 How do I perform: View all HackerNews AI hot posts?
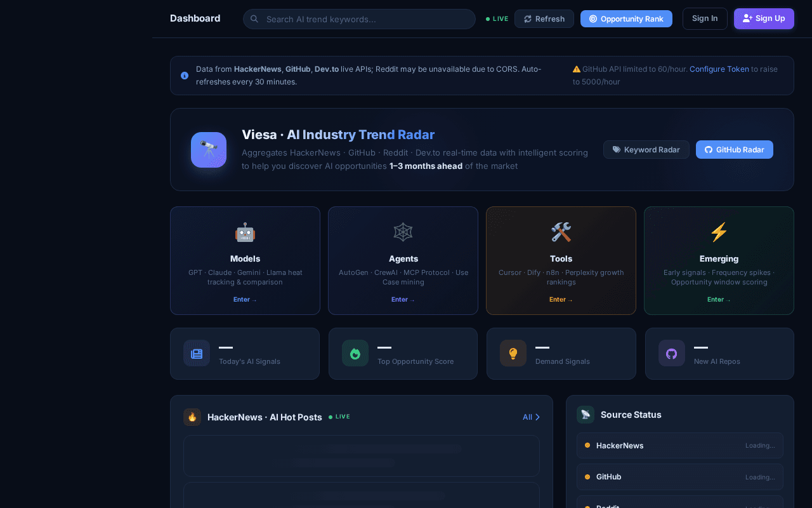coord(531,417)
